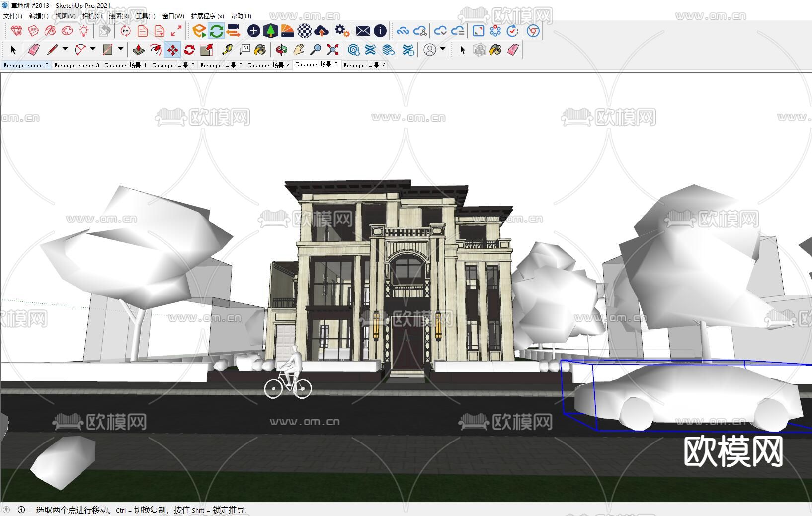Viewport: 812px width, 516px height.
Task: Click the checkered sphere icon
Action: point(305,31)
